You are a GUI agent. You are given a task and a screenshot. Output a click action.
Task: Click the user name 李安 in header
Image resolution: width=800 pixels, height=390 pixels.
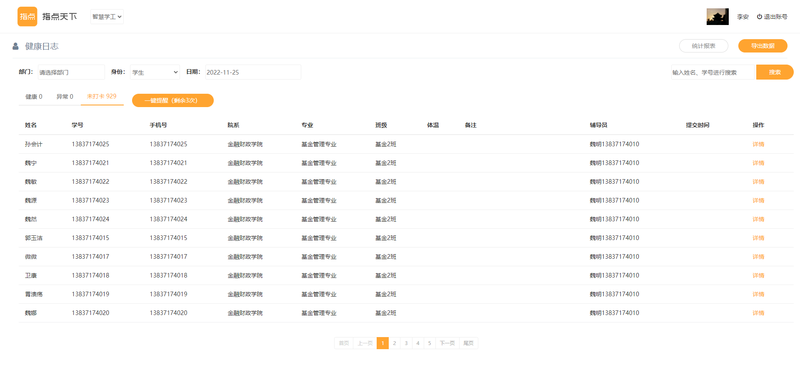click(742, 17)
